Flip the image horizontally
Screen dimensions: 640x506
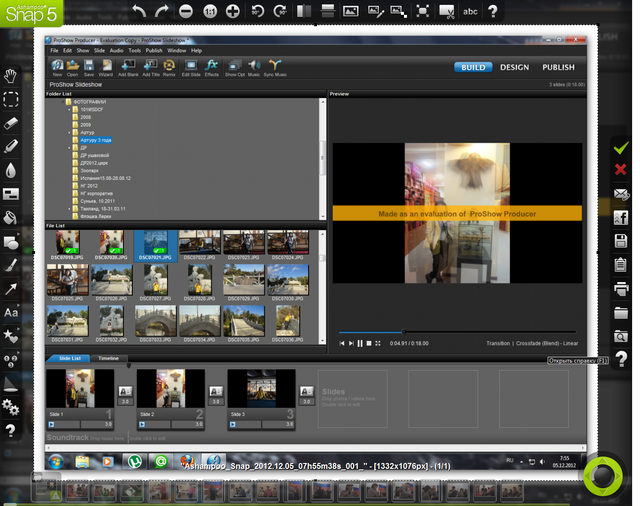(x=304, y=11)
